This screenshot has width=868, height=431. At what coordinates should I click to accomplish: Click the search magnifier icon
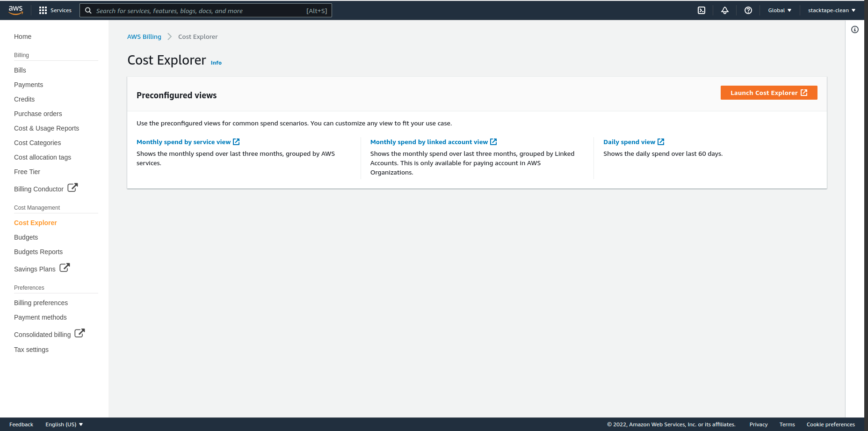point(88,10)
